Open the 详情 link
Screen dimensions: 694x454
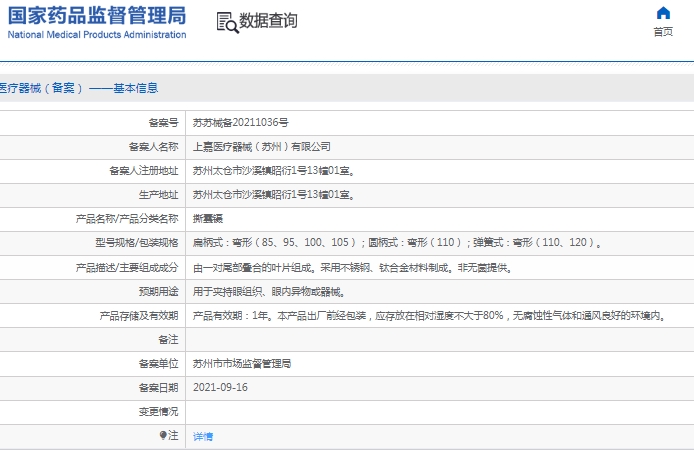[203, 436]
